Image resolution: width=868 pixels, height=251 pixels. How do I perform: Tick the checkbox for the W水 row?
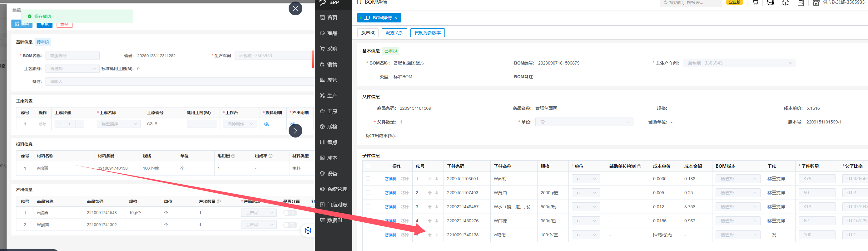368,207
